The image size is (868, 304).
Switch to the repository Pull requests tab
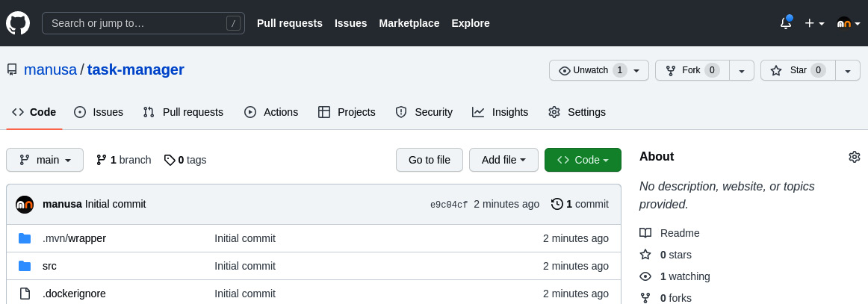(x=183, y=112)
